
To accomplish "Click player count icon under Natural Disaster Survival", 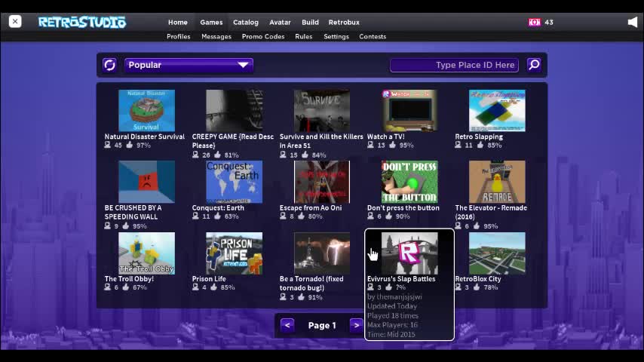I will [x=108, y=145].
